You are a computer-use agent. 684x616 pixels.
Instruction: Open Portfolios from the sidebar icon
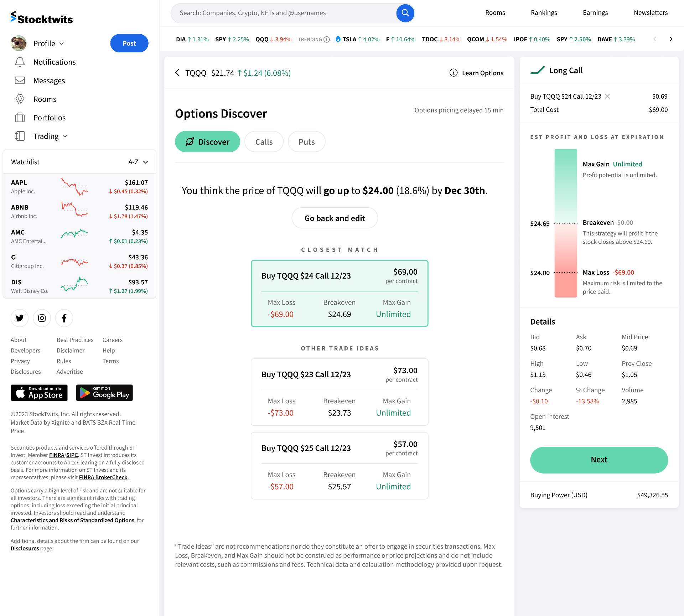[20, 118]
